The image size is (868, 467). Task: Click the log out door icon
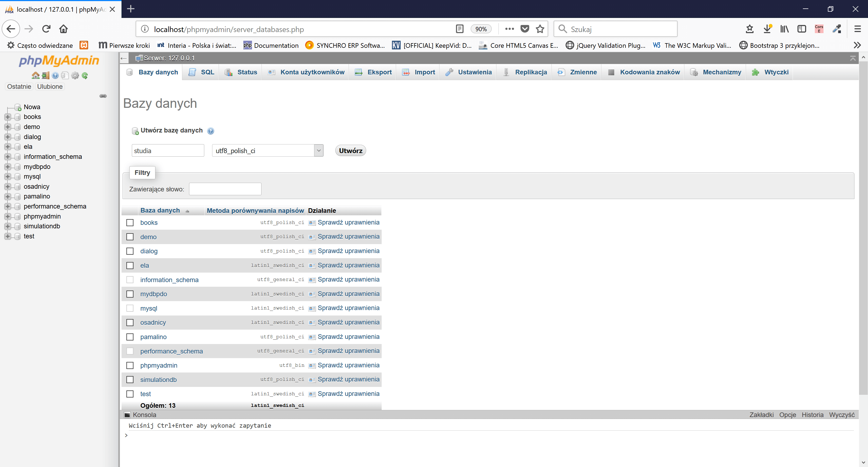tap(46, 75)
